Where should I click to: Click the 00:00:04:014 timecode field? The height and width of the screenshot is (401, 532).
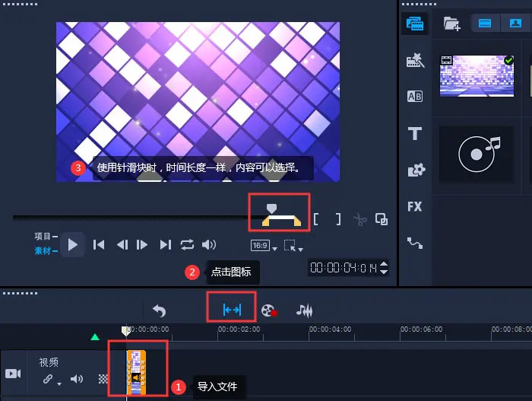click(344, 268)
